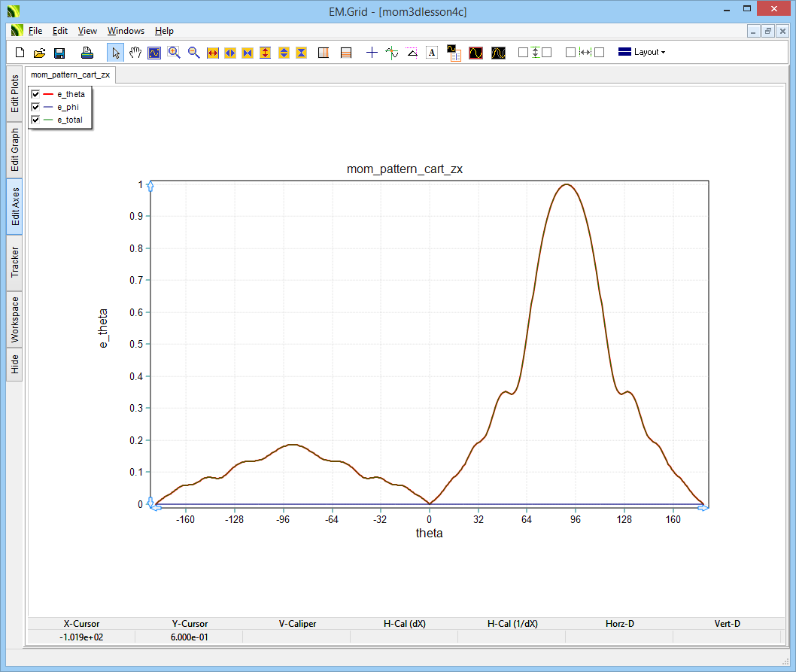This screenshot has width=796, height=672.
Task: Uncheck the e_theta legend checkbox
Action: pyautogui.click(x=35, y=94)
